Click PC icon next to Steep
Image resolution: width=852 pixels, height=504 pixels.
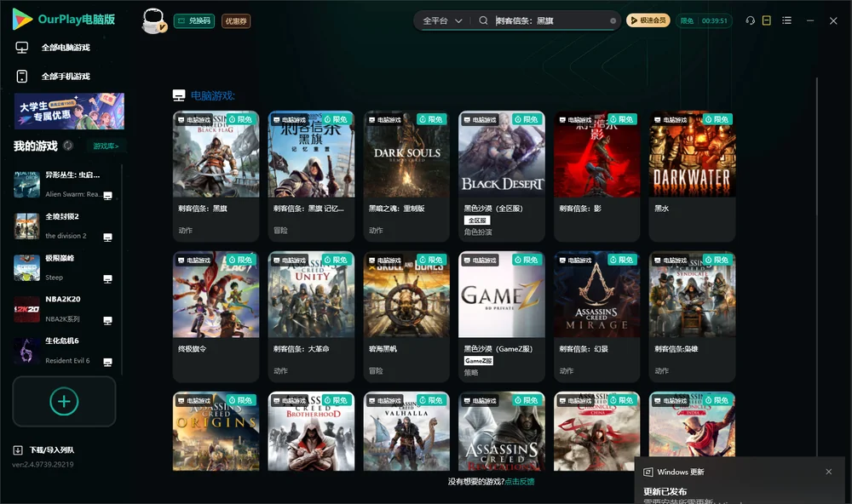107,279
